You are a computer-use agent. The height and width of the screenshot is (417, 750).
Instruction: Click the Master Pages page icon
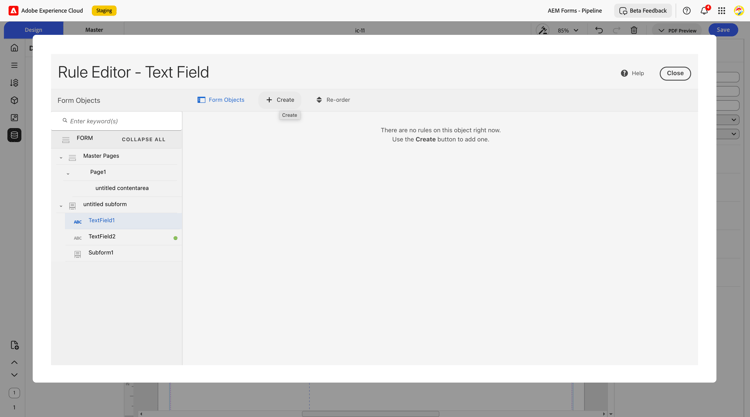72,158
